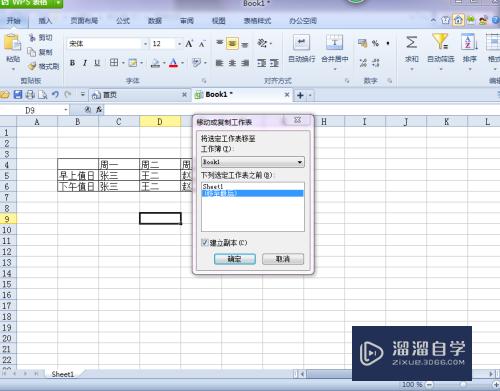Image resolution: width=500 pixels, height=391 pixels.
Task: Switch to the Book1 document tab
Action: pyautogui.click(x=243, y=95)
